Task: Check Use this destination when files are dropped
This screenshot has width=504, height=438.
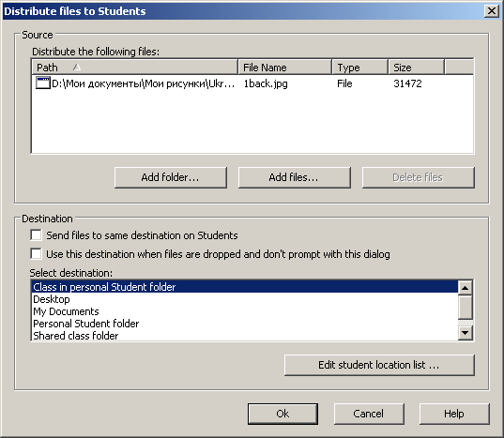Action: (36, 253)
